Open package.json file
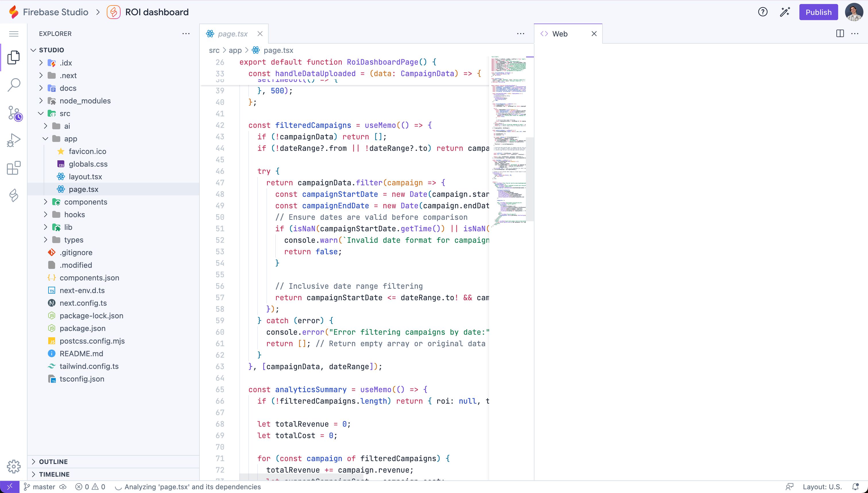The width and height of the screenshot is (868, 493). pos(113,328)
